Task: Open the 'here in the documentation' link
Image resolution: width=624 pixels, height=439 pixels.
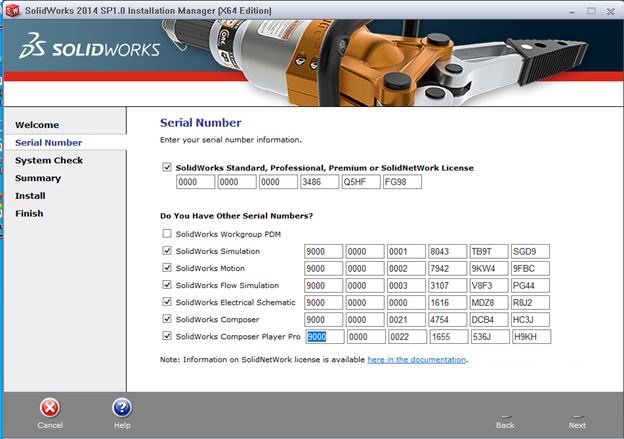Action: 417,359
